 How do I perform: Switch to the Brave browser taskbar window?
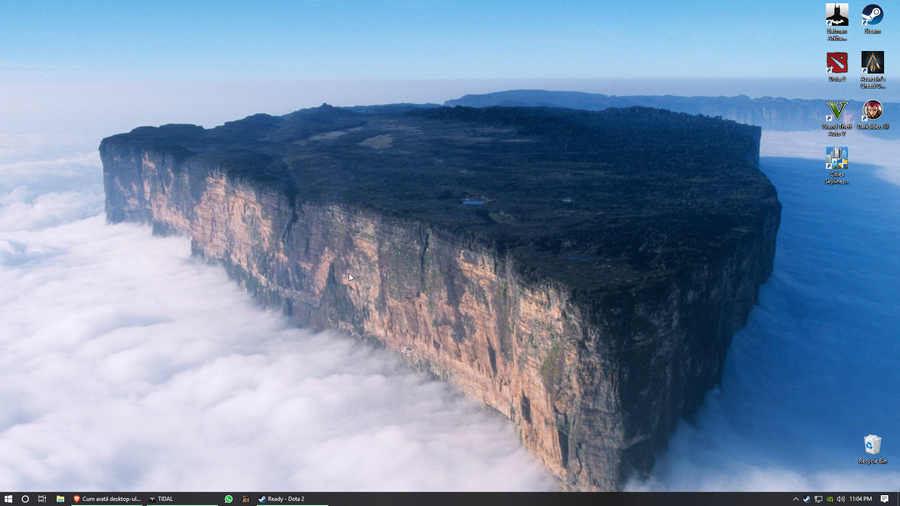coord(106,498)
